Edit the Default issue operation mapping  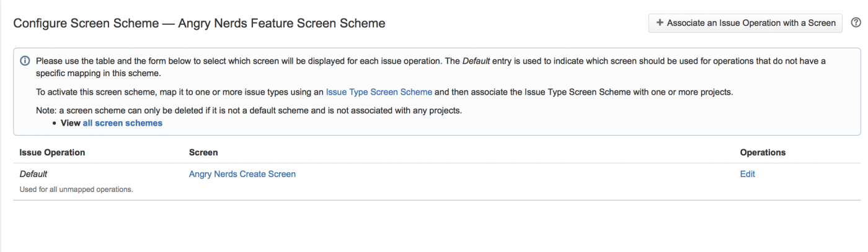coord(747,174)
